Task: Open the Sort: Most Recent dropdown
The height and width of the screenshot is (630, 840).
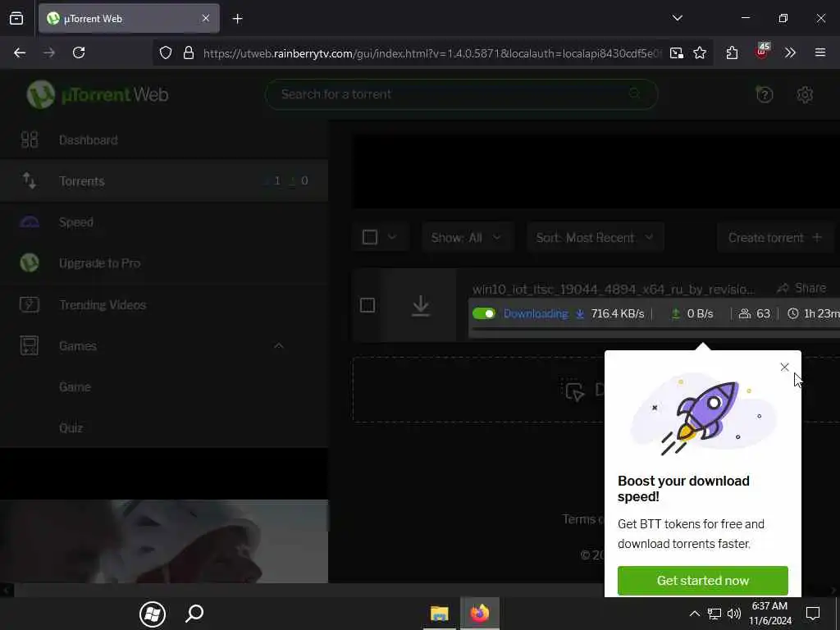Action: (x=595, y=237)
